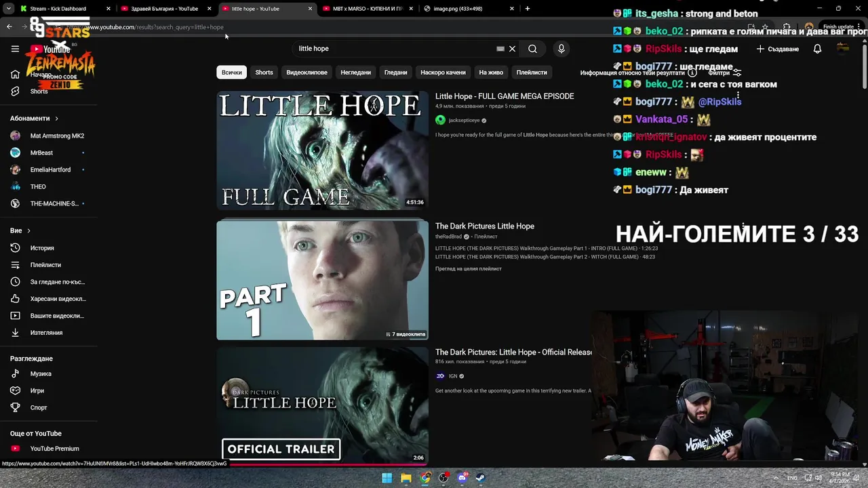
Task: Click the magnifier search button
Action: 533,49
